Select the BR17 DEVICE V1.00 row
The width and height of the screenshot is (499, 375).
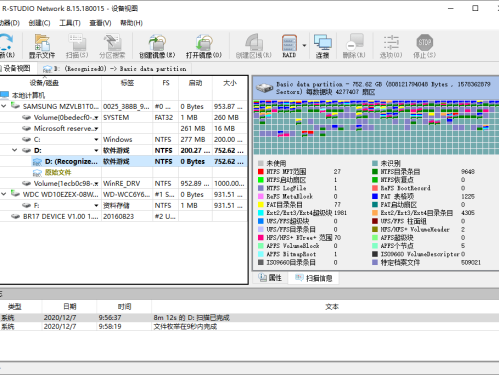(123, 216)
